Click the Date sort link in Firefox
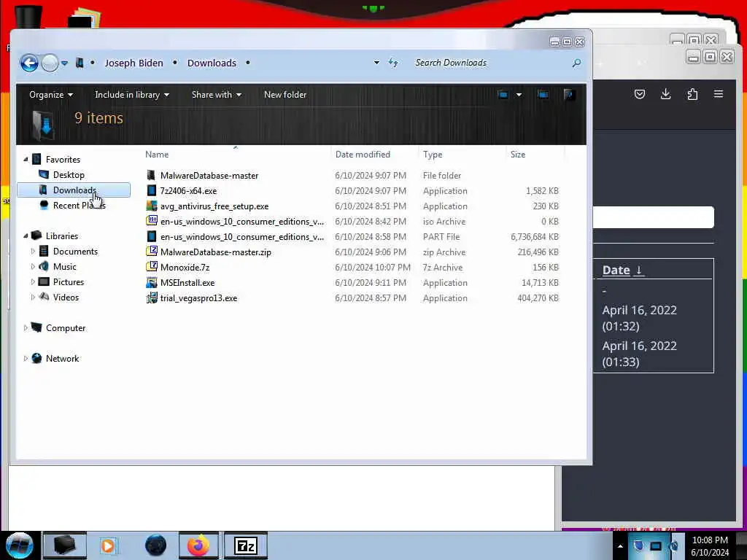This screenshot has width=747, height=560. (623, 270)
